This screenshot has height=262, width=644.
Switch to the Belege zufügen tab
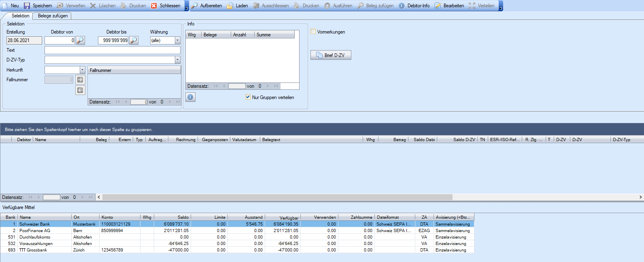[x=53, y=16]
